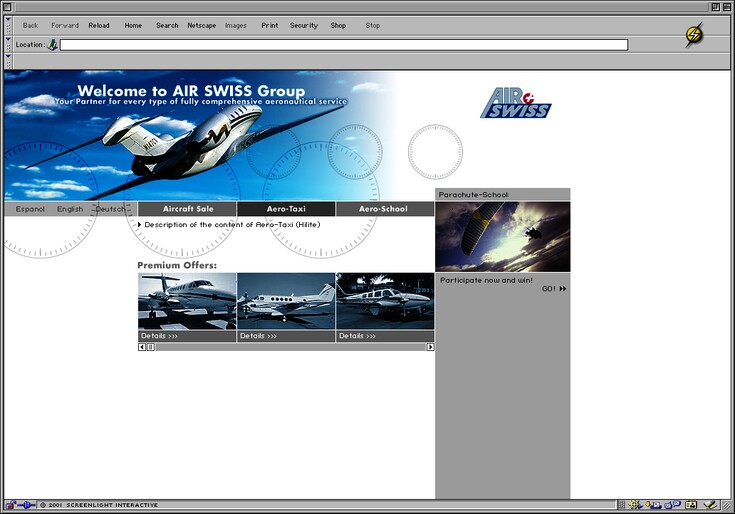The height and width of the screenshot is (514, 735).
Task: Click the Images toolbar button
Action: coord(236,25)
